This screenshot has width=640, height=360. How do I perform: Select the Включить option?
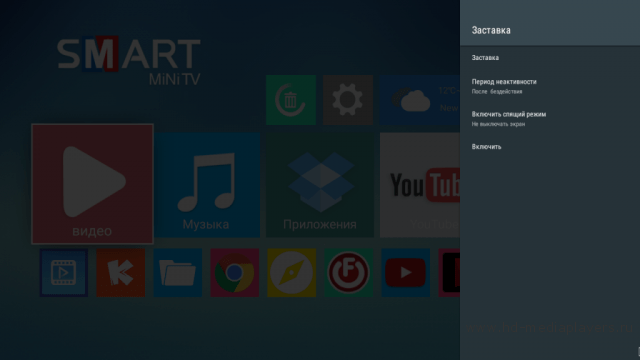550,147
